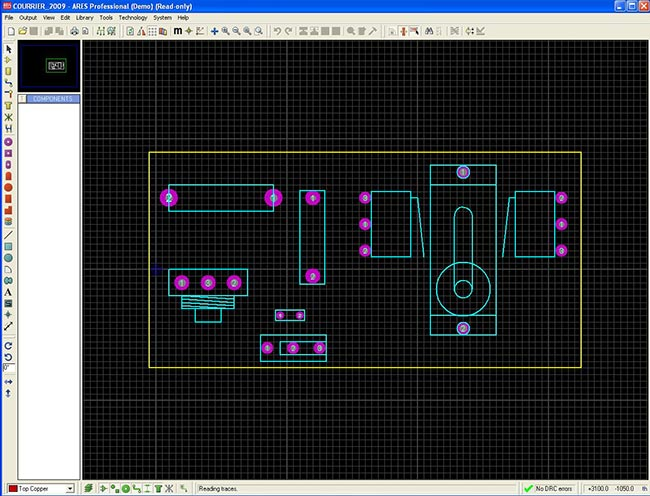650x496 pixels.
Task: Select the component placement mode tool
Action: click(x=8, y=60)
